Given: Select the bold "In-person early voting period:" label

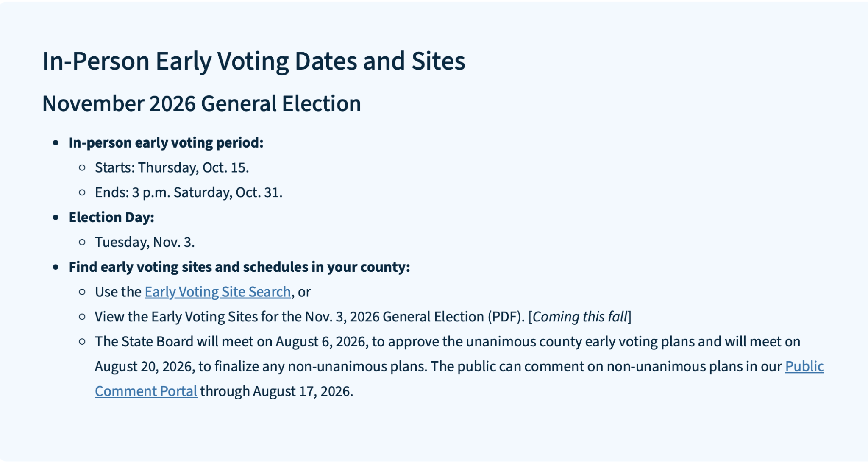Looking at the screenshot, I should [166, 143].
